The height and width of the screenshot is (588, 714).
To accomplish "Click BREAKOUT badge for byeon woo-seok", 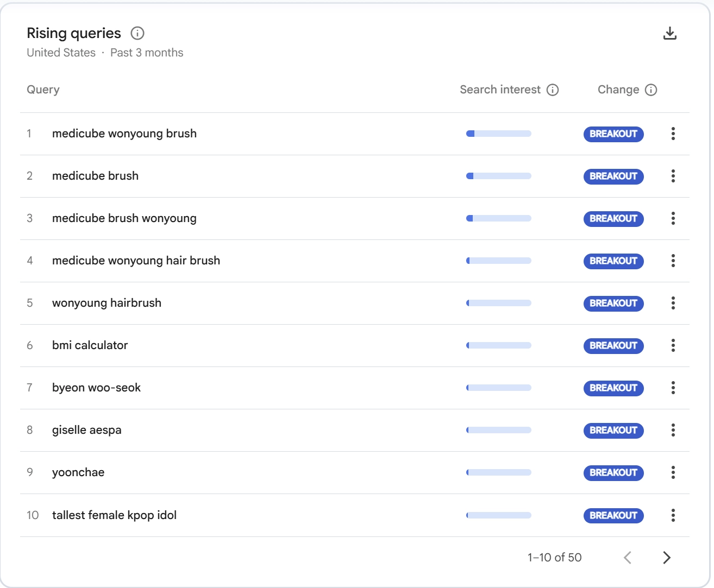I will [x=613, y=388].
